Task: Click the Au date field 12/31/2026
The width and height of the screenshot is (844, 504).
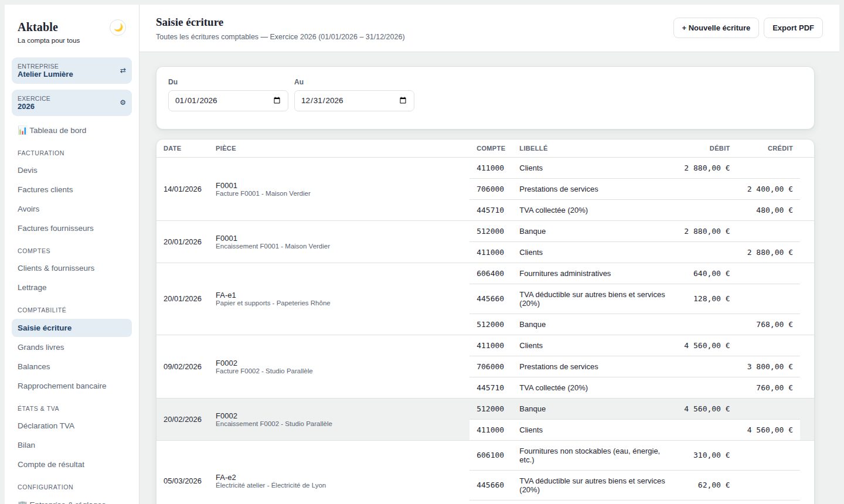Action: coord(354,101)
